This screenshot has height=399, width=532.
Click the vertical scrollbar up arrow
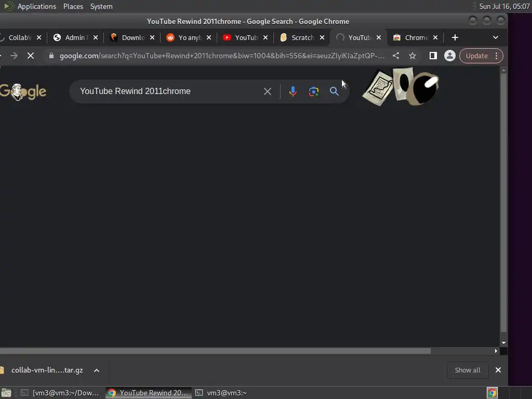504,70
